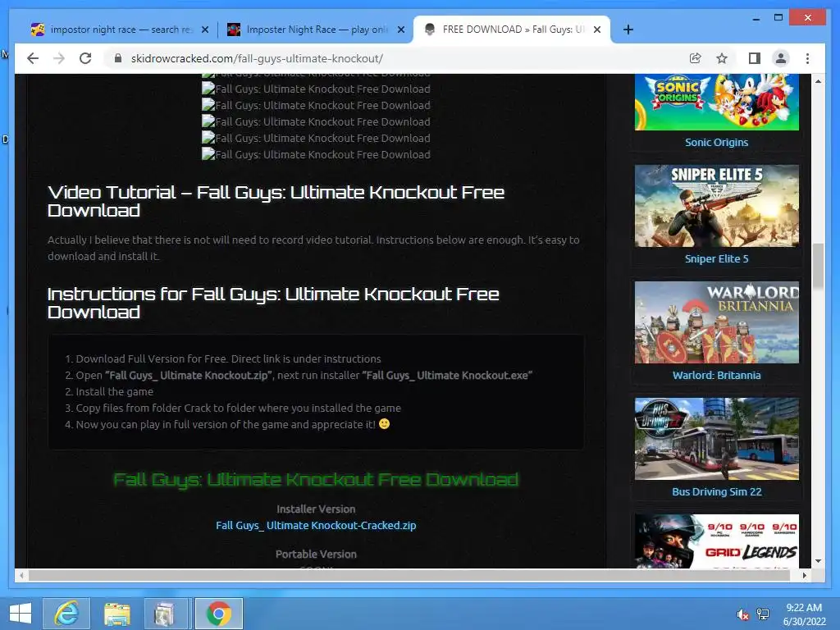The image size is (840, 630).
Task: Open the Sniper Elite 5 link
Action: click(717, 258)
